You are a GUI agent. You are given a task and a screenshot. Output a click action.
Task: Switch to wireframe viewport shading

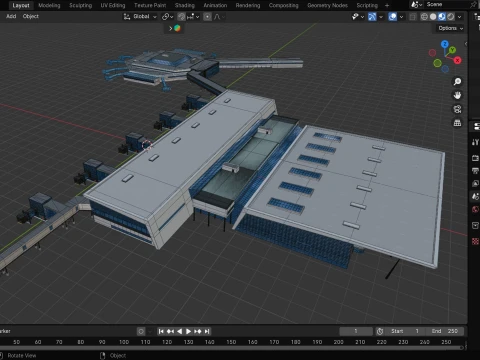(x=424, y=17)
